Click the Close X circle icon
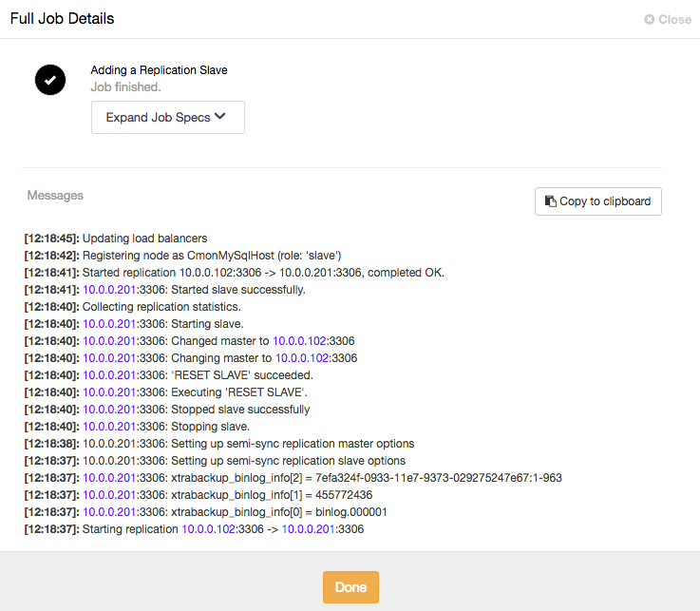The width and height of the screenshot is (700, 611). coord(649,19)
